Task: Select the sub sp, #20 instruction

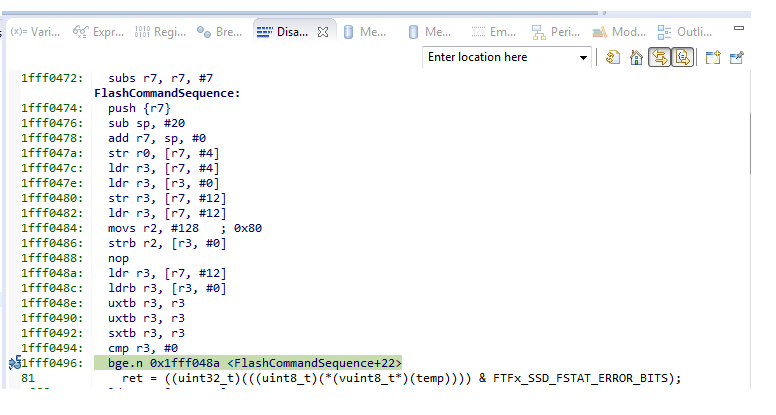Action: pos(146,123)
